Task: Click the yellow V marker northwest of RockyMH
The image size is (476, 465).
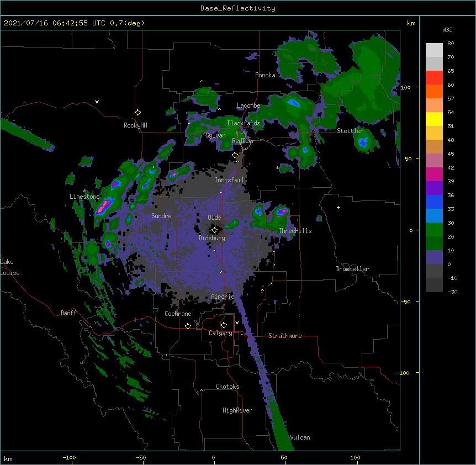Action: (97, 102)
